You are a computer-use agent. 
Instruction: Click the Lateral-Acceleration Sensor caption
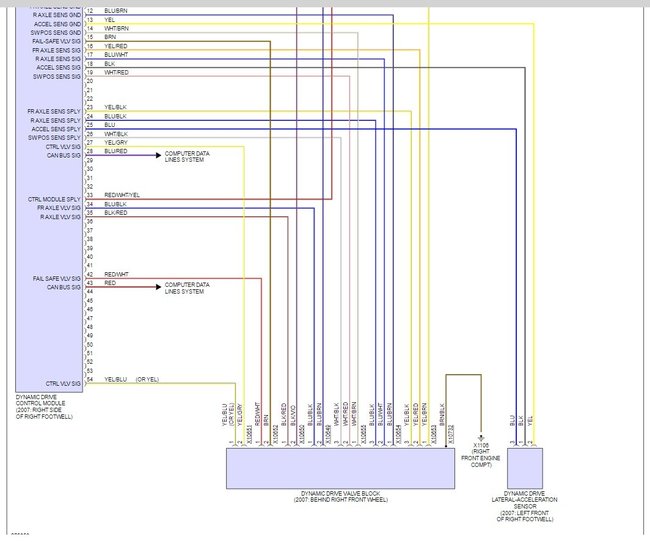click(524, 506)
